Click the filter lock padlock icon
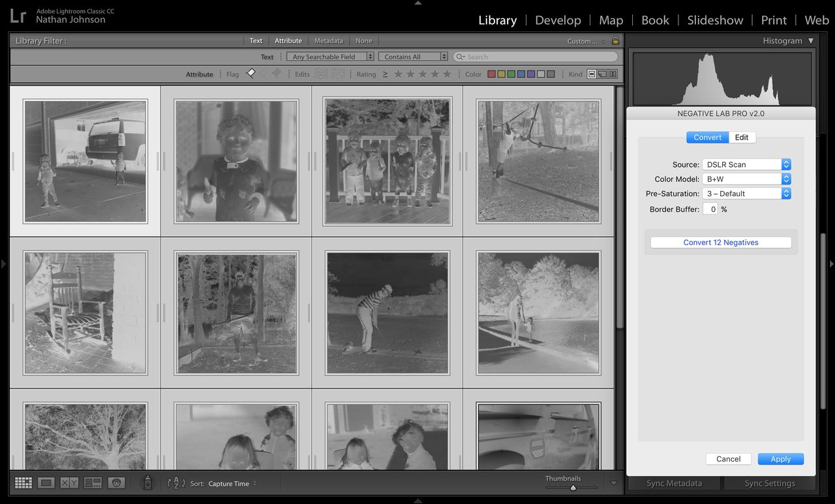The width and height of the screenshot is (835, 504). click(615, 40)
